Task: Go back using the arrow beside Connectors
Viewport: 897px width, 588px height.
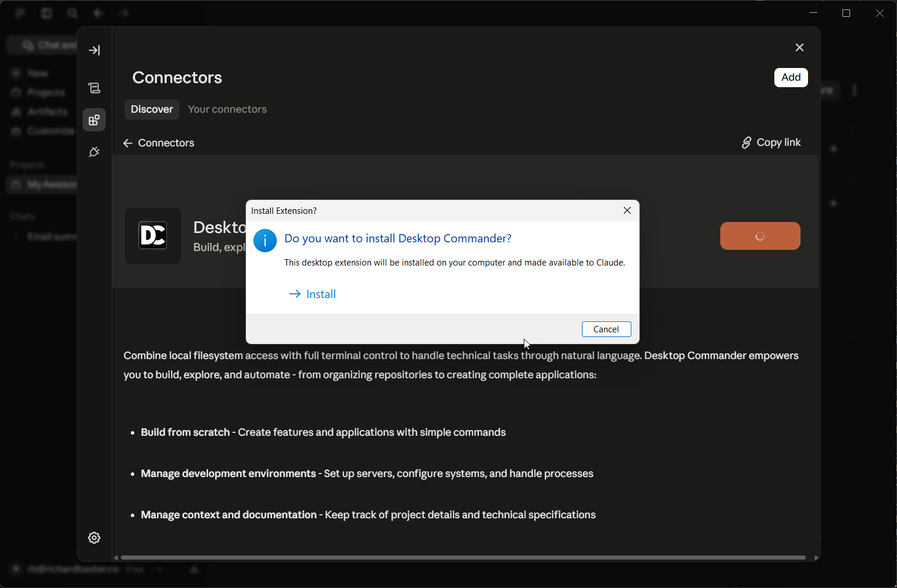Action: click(x=128, y=144)
